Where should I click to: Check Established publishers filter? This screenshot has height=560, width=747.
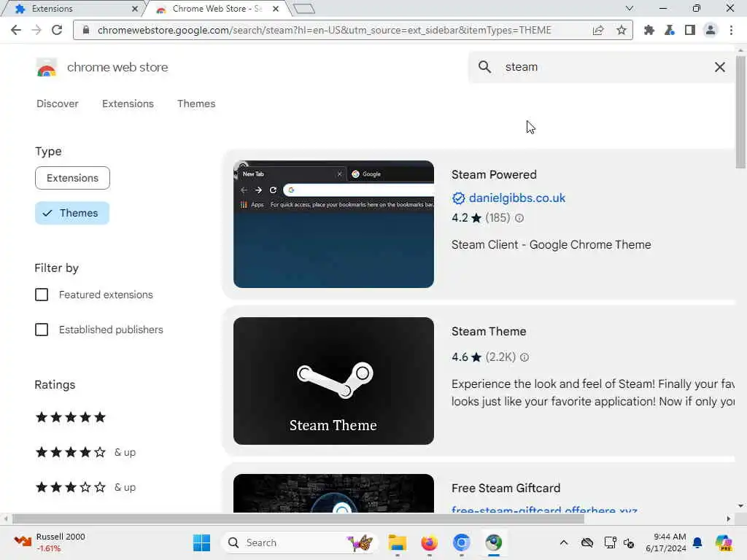pyautogui.click(x=42, y=330)
